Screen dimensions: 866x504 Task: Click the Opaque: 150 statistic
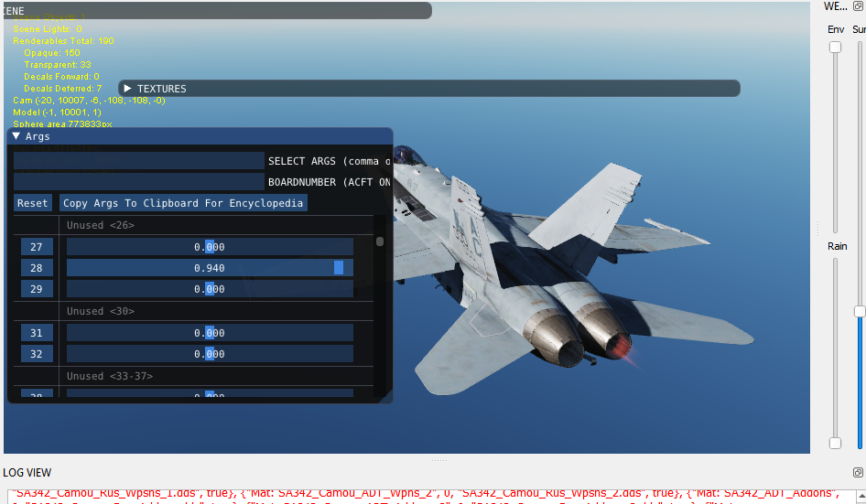click(x=52, y=53)
